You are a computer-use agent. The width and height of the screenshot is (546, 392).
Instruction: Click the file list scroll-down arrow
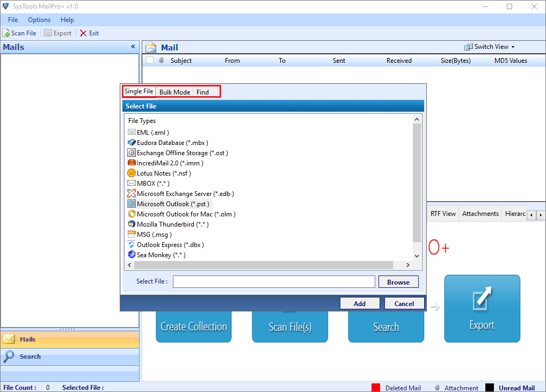click(x=417, y=256)
